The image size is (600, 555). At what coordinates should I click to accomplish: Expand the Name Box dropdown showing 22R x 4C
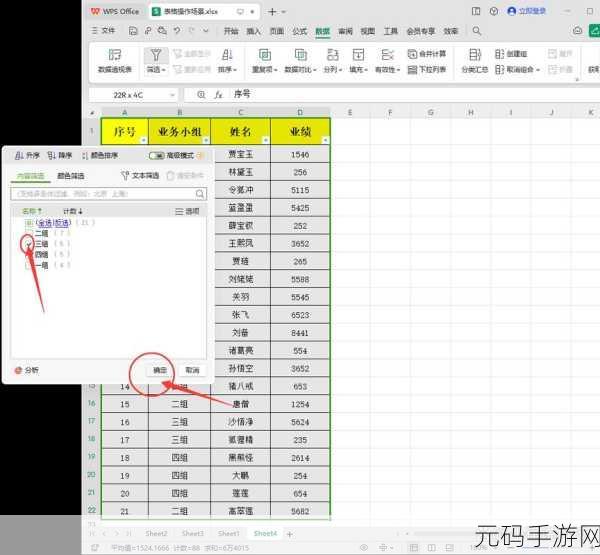click(x=172, y=95)
